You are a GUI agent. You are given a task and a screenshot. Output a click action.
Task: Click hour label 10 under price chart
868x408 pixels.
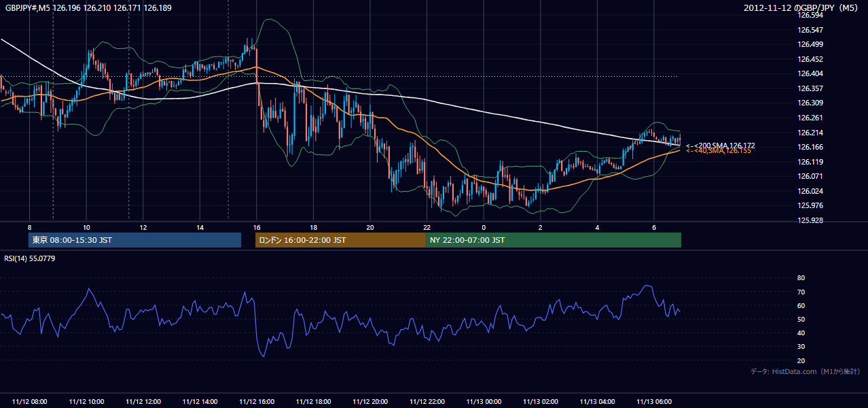[x=86, y=227]
